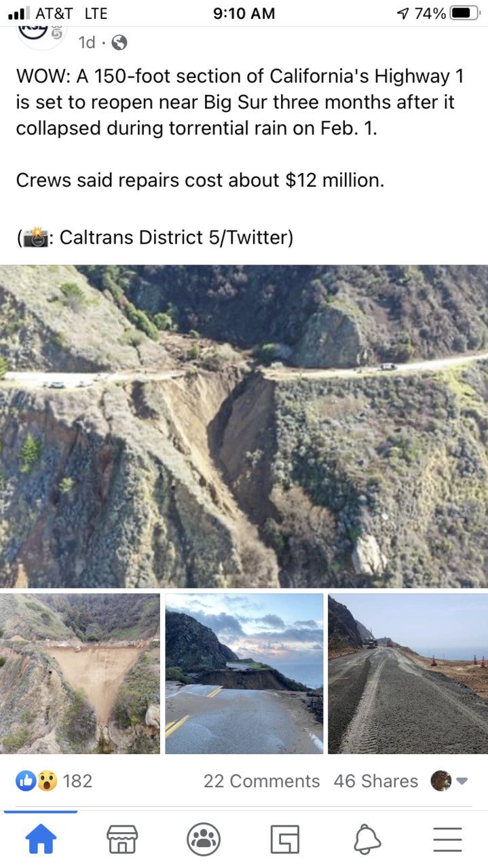Open the gravel road construction photo
This screenshot has height=868, width=488.
point(408,674)
